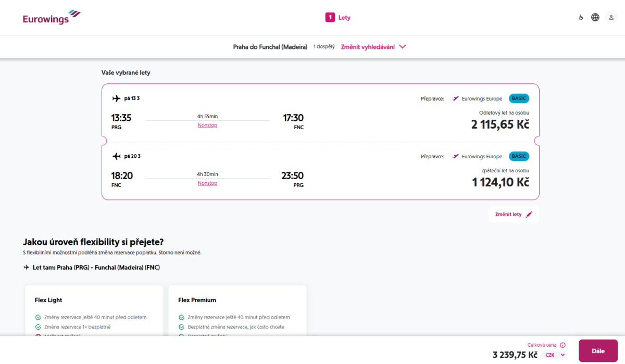The height and width of the screenshot is (364, 625).
Task: Click the globe language selector icon
Action: [x=595, y=18]
